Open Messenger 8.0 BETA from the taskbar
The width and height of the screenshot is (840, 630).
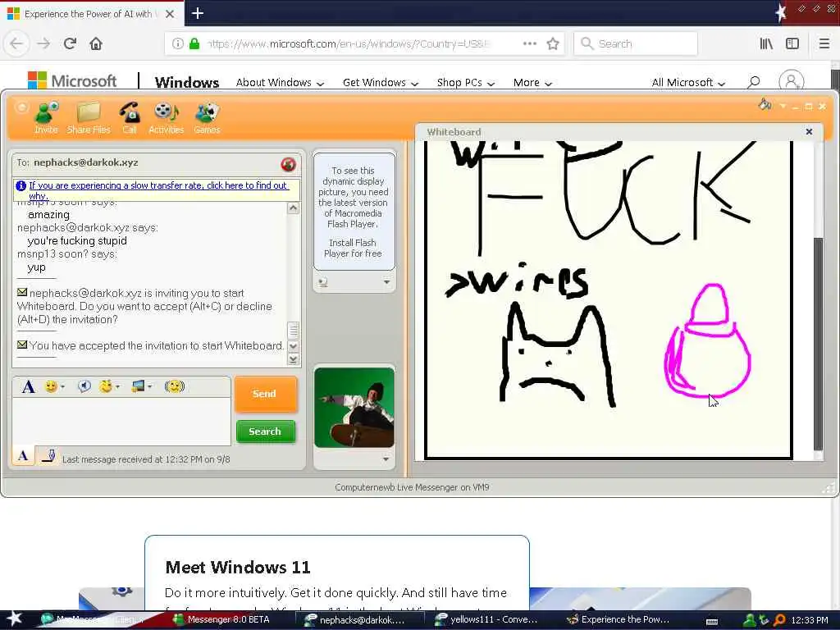tap(221, 619)
